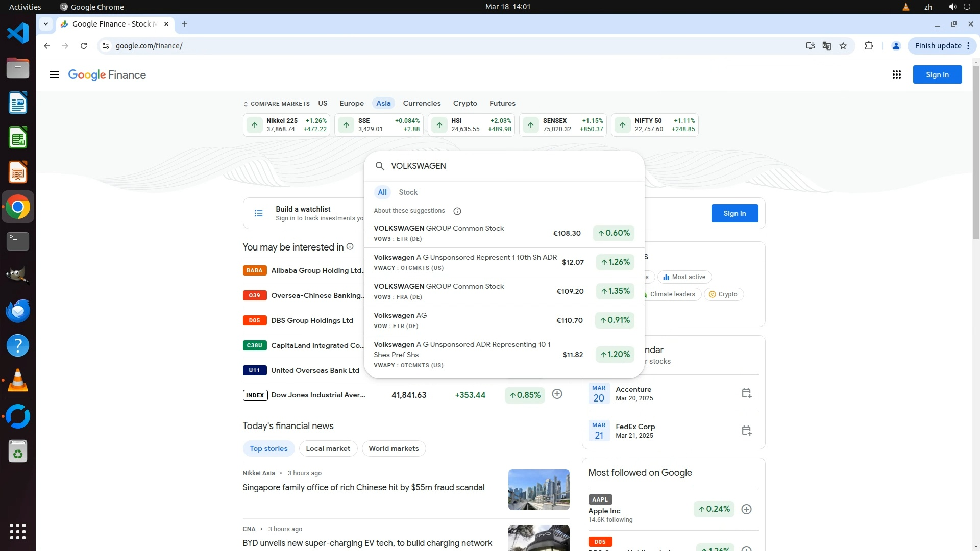The image size is (980, 551).
Task: Switch to the Europe markets tab
Action: click(x=352, y=103)
